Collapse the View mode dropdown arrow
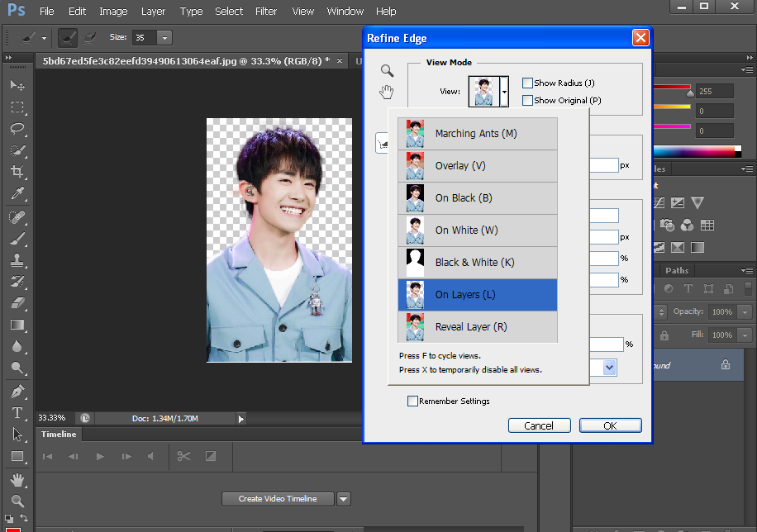Viewport: 757px width, 532px height. [x=504, y=92]
